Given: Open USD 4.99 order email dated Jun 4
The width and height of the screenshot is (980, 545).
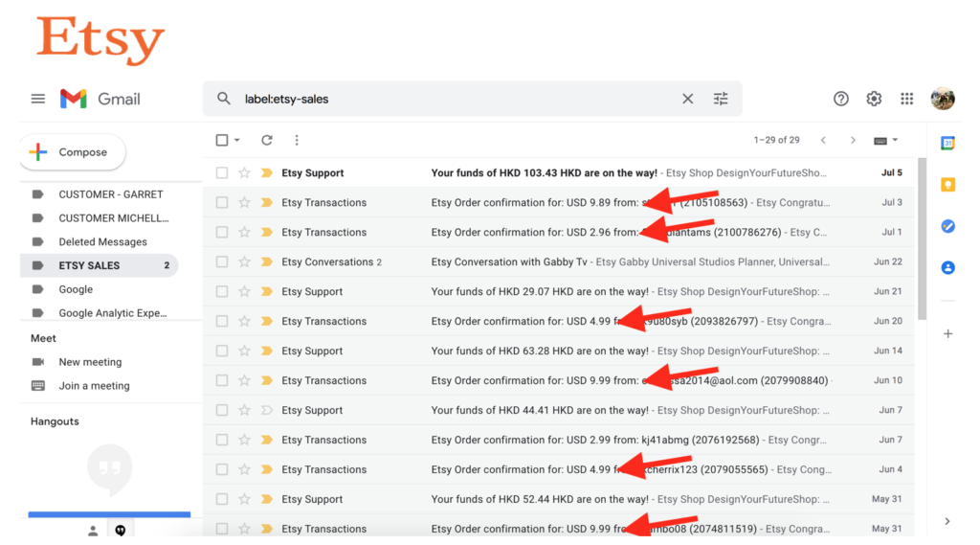Looking at the screenshot, I should (x=559, y=469).
